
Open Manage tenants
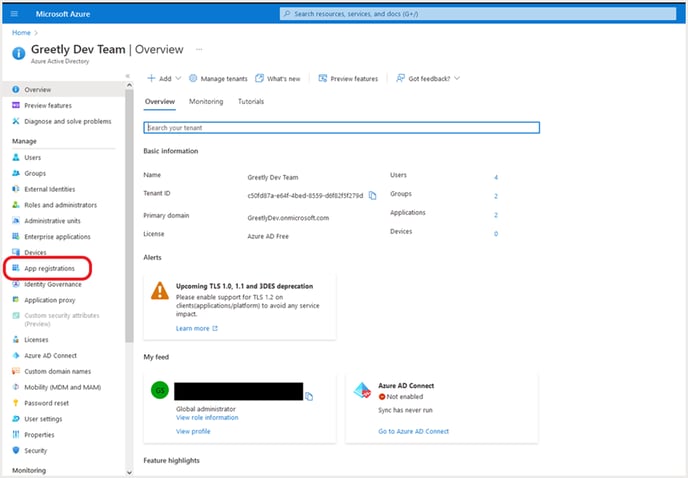point(218,79)
